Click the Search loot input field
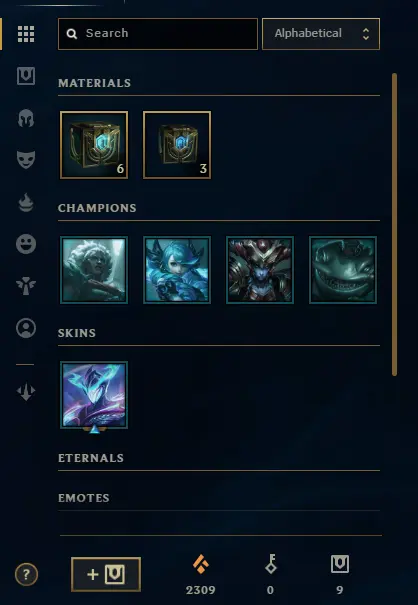 158,34
